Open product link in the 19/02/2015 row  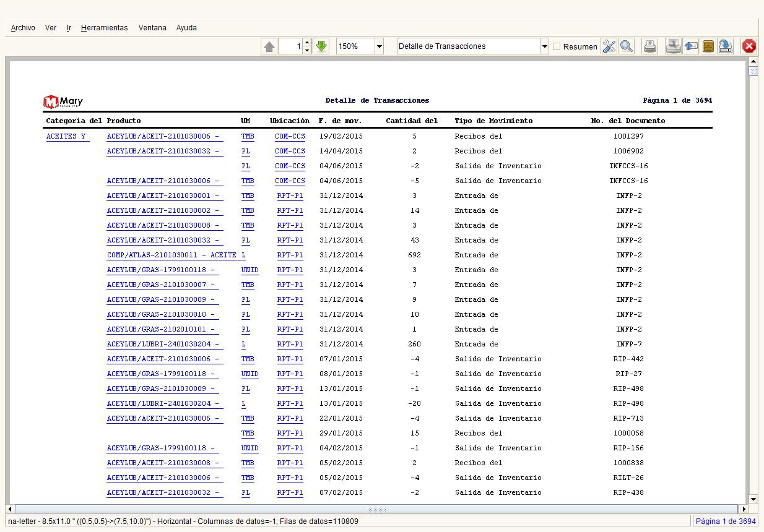click(x=163, y=136)
